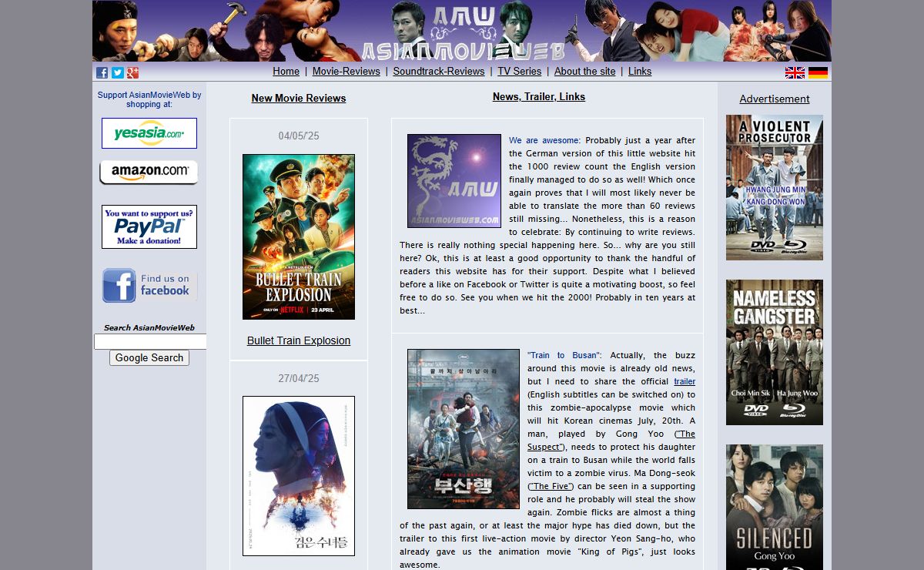
Task: Open the Google Plus icon in top bar
Action: click(x=132, y=72)
